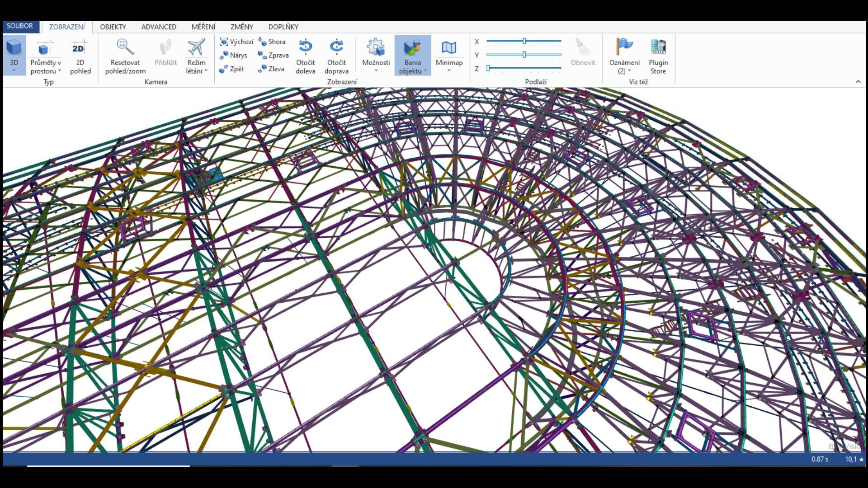868x488 pixels.
Task: Click the Přiblížit footsteps icon
Action: pyautogui.click(x=165, y=47)
